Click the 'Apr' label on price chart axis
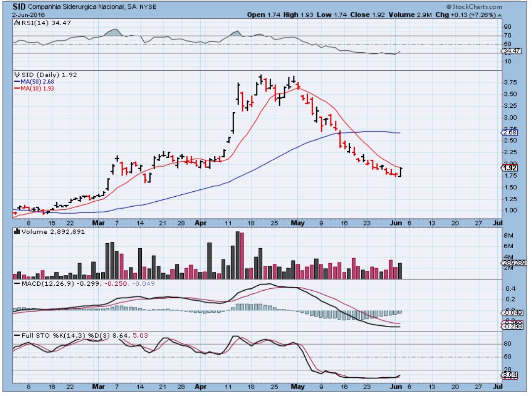532x396 pixels. pos(201,223)
